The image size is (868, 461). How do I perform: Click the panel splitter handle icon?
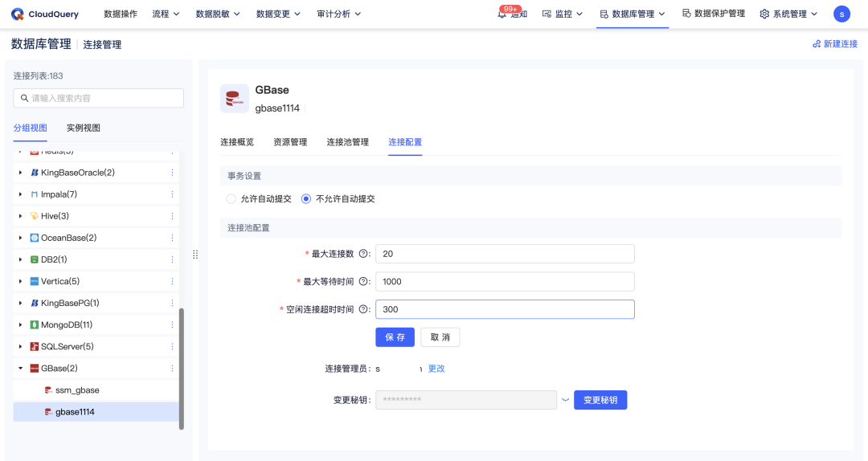(x=195, y=255)
